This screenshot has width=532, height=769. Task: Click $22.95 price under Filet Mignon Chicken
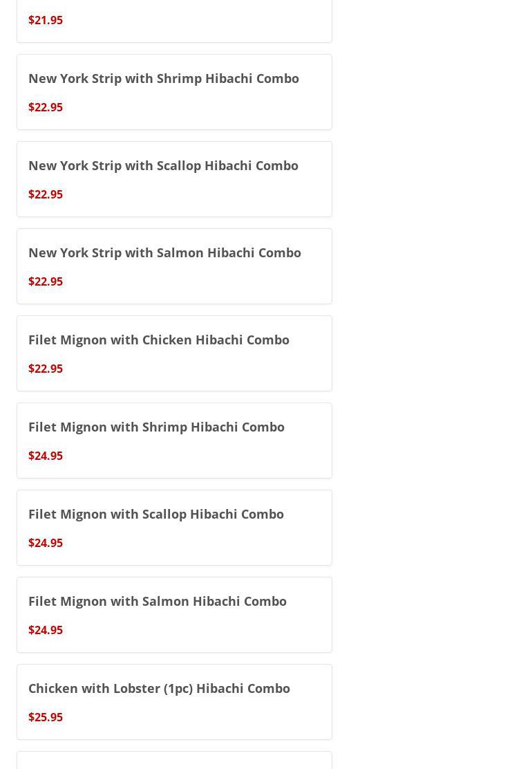46,369
